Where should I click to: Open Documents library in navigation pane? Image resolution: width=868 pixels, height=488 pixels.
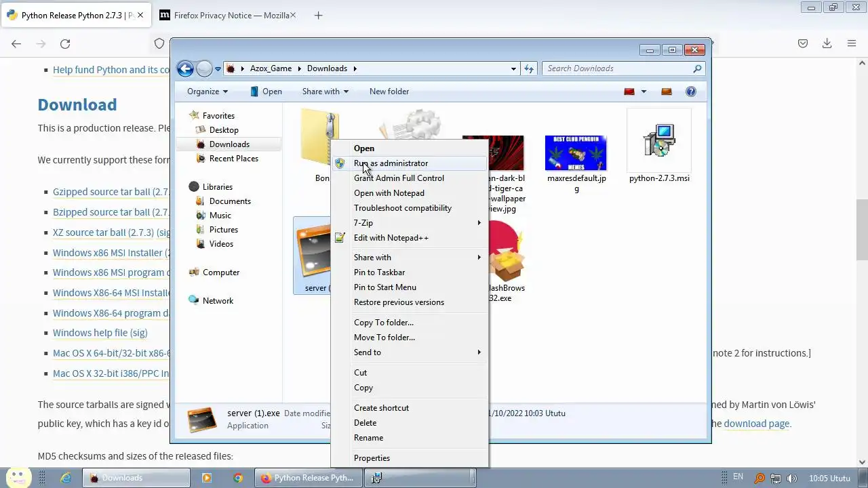tap(230, 201)
